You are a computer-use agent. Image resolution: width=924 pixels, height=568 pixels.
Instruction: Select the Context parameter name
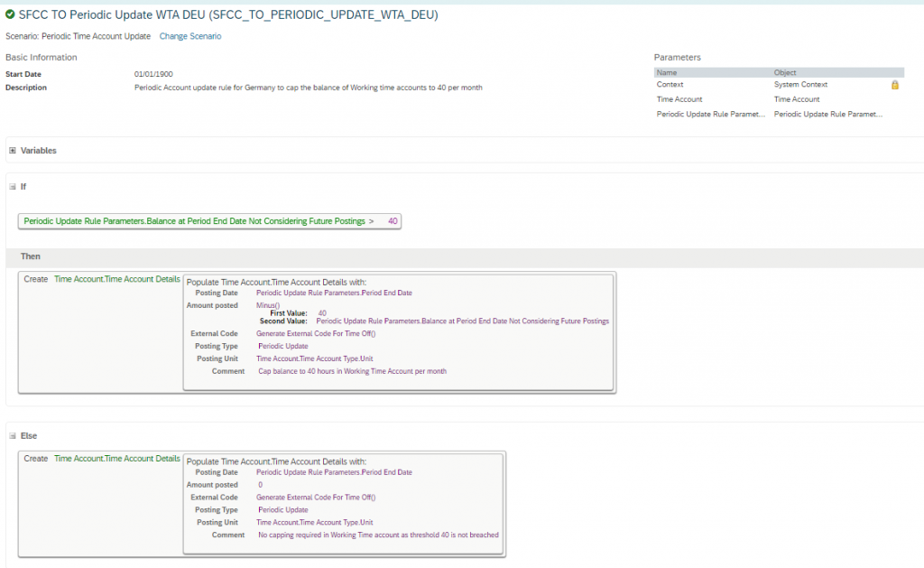point(670,84)
